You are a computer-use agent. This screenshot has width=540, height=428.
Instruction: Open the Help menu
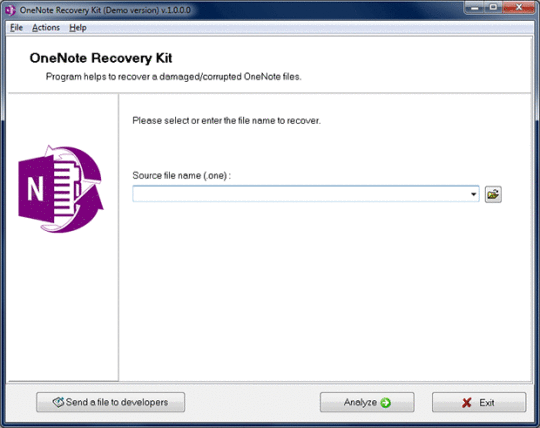78,28
